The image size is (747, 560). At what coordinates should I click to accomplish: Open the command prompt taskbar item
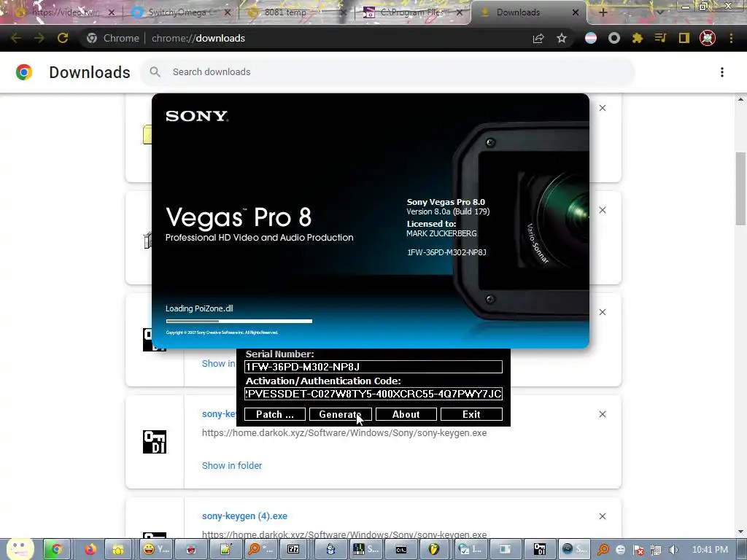tap(401, 550)
